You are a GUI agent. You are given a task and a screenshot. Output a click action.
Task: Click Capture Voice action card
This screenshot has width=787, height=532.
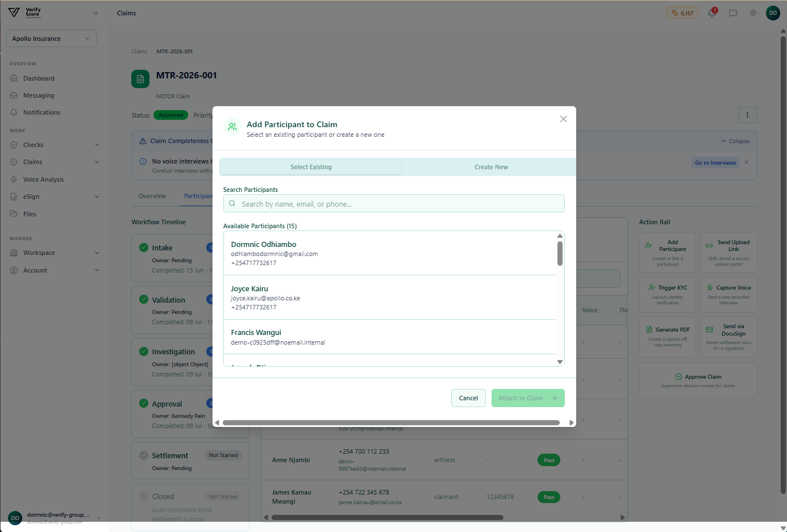pyautogui.click(x=728, y=295)
